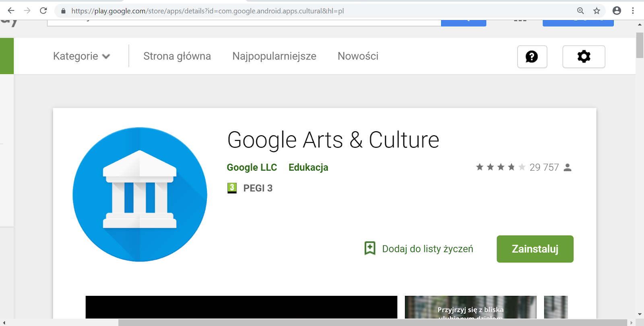Click the 29 757 ratings count
Image resolution: width=644 pixels, height=326 pixels.
tap(544, 167)
